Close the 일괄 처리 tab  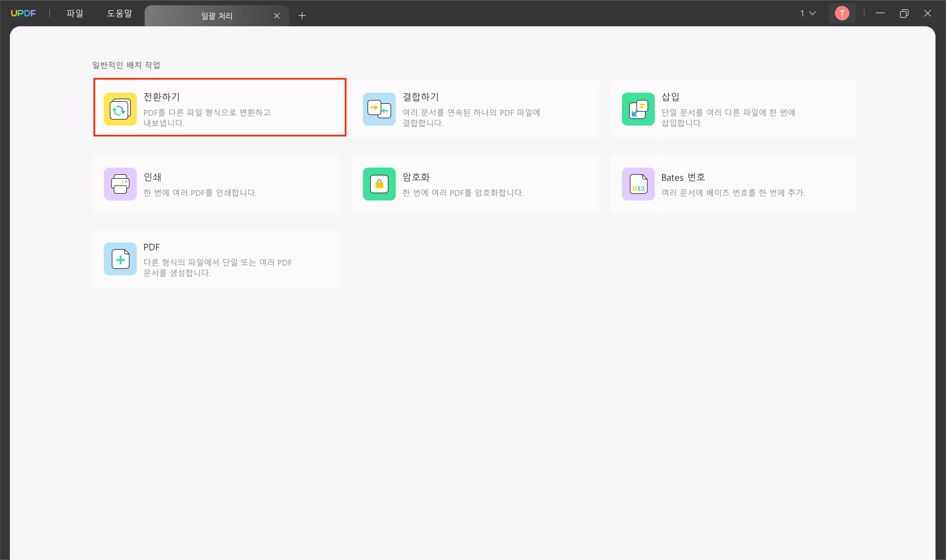click(276, 15)
